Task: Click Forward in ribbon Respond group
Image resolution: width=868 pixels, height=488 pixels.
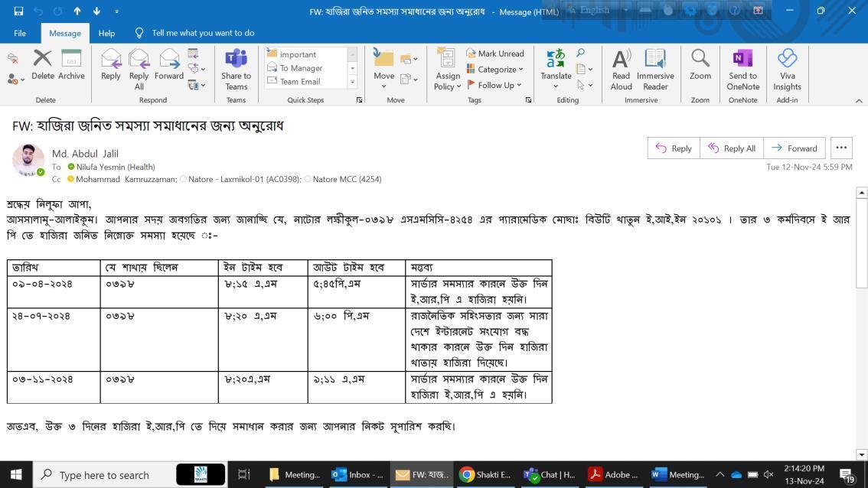Action: click(169, 64)
